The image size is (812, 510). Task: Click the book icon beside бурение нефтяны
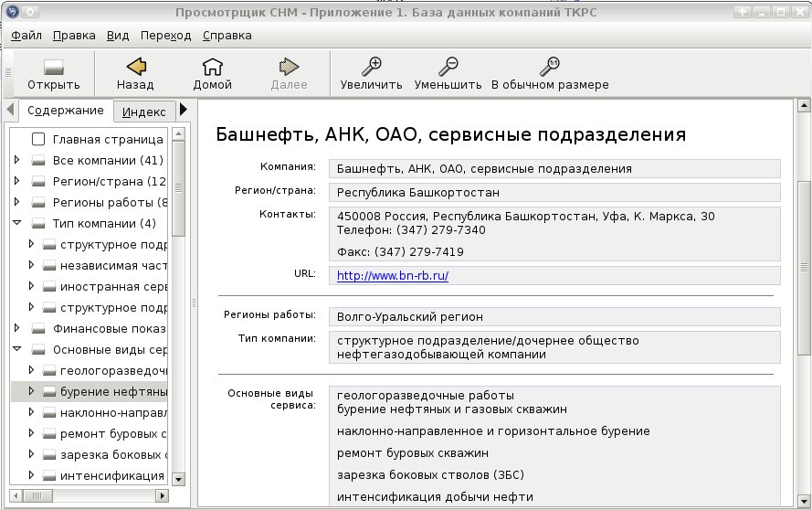(49, 392)
